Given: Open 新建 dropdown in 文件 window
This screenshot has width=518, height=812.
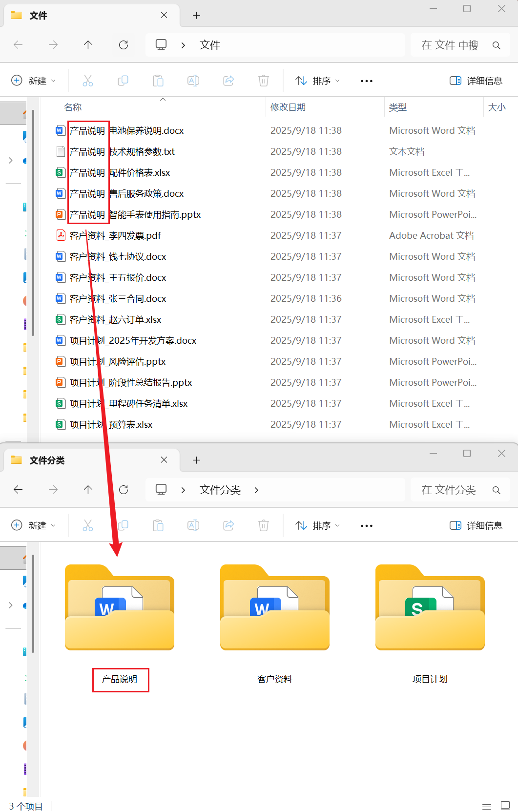Looking at the screenshot, I should [34, 81].
